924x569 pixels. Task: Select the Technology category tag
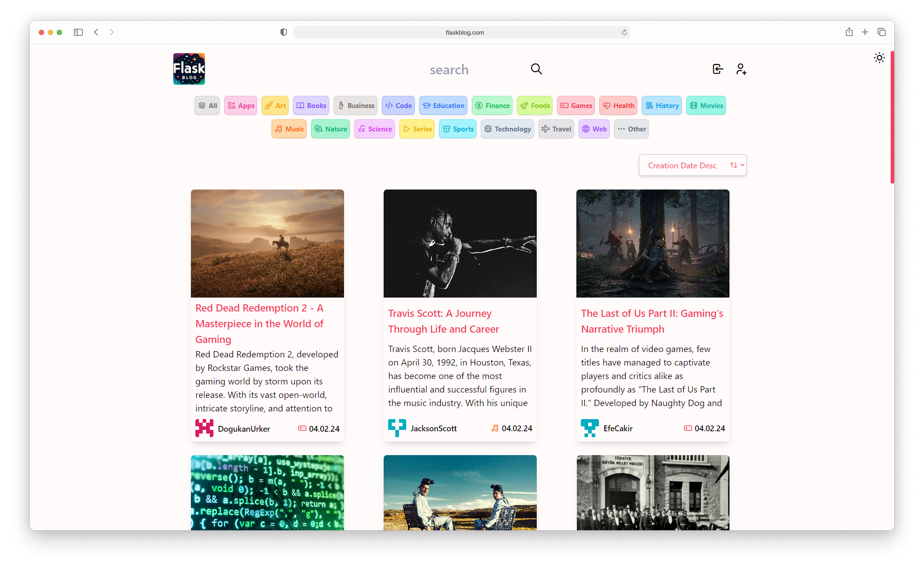coord(507,129)
